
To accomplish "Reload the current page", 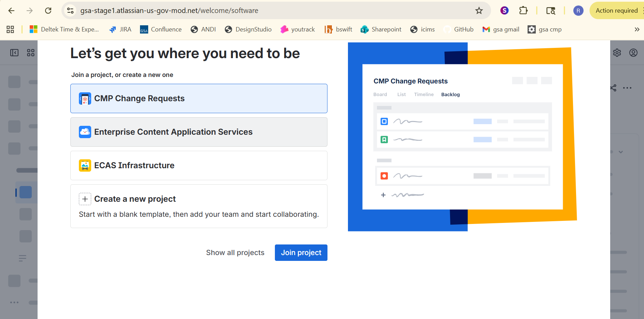I will pyautogui.click(x=48, y=11).
